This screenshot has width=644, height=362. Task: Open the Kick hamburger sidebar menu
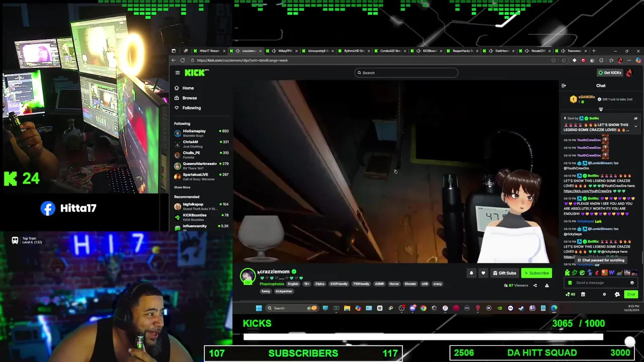178,73
